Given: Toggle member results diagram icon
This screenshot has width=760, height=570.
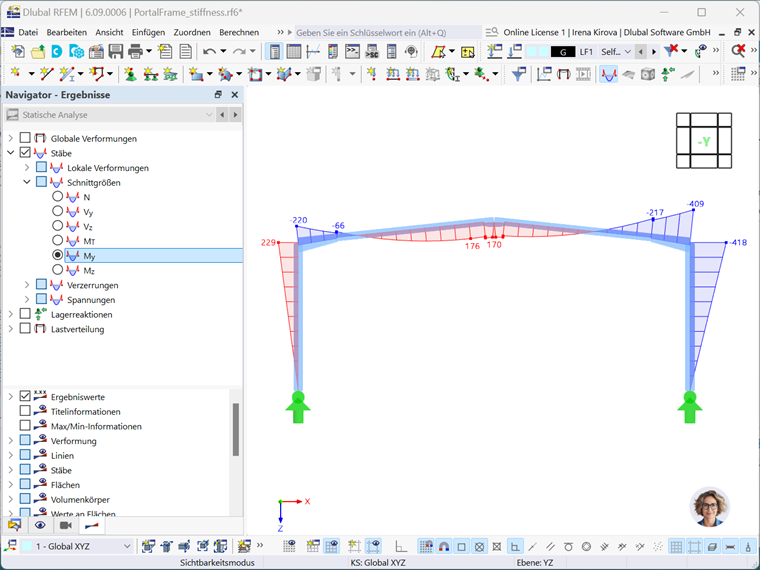Looking at the screenshot, I should (608, 74).
